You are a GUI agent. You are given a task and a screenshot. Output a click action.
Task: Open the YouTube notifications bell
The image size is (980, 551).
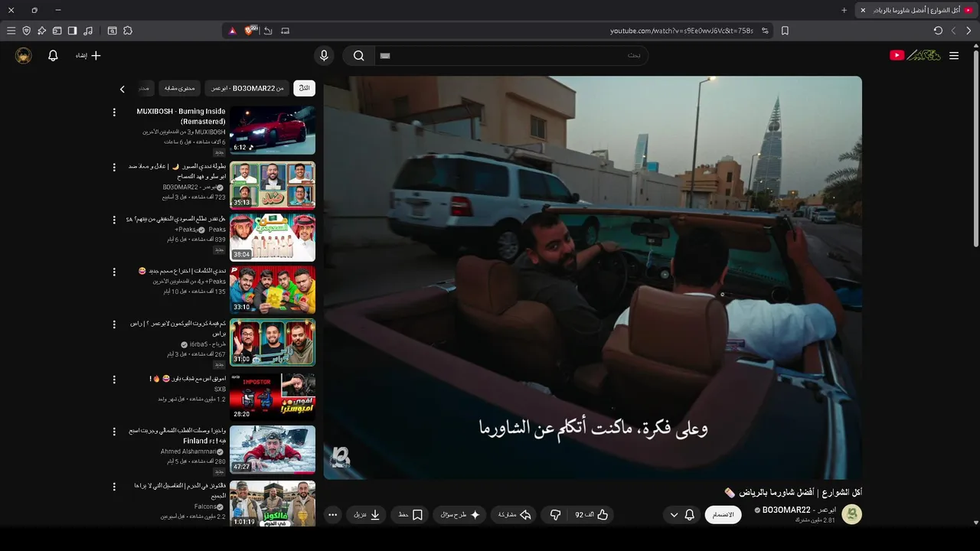(x=53, y=55)
